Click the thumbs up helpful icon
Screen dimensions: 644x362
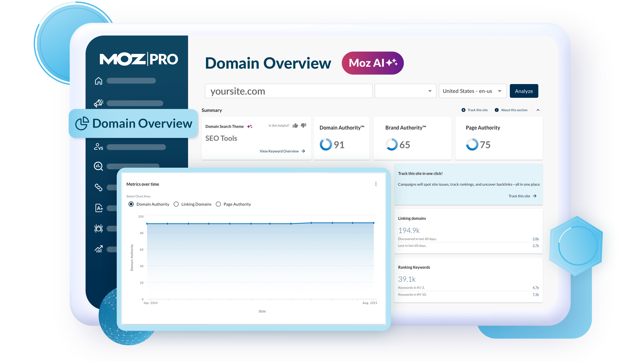coord(295,125)
